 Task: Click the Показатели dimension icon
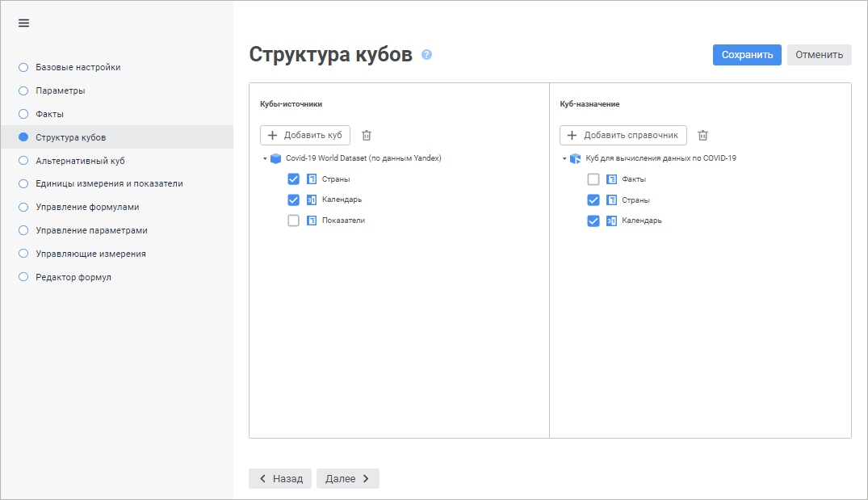coord(312,221)
